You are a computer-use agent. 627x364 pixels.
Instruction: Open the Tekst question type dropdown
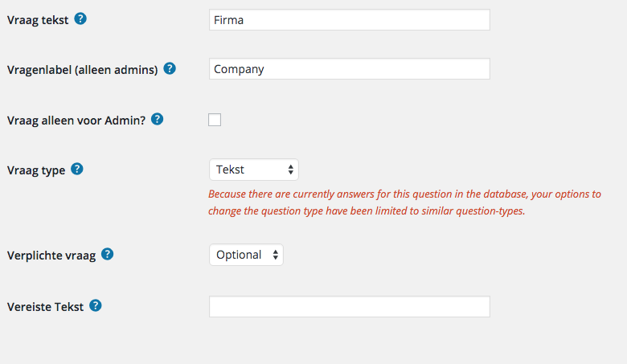[x=253, y=170]
